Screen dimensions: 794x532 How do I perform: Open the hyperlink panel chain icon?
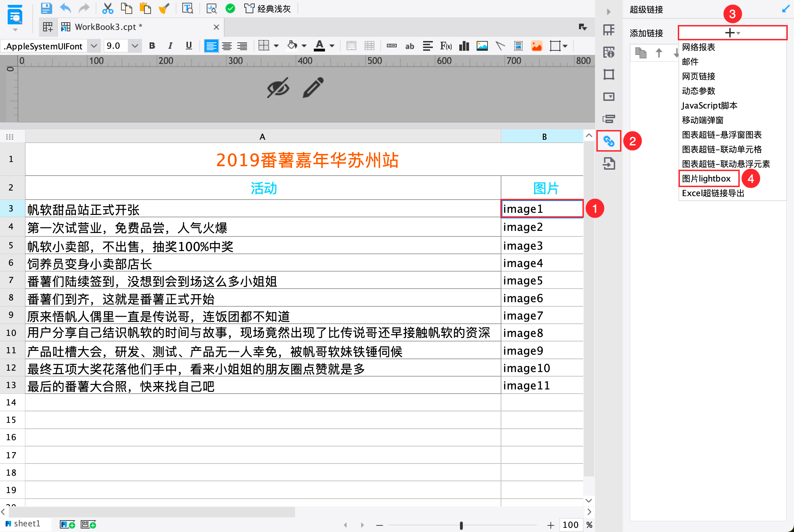point(609,141)
